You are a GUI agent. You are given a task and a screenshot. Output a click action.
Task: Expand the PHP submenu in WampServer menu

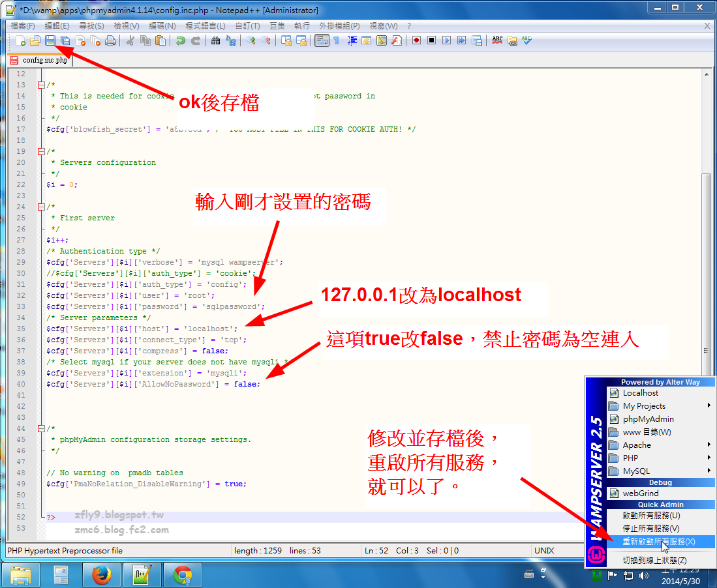[661, 458]
